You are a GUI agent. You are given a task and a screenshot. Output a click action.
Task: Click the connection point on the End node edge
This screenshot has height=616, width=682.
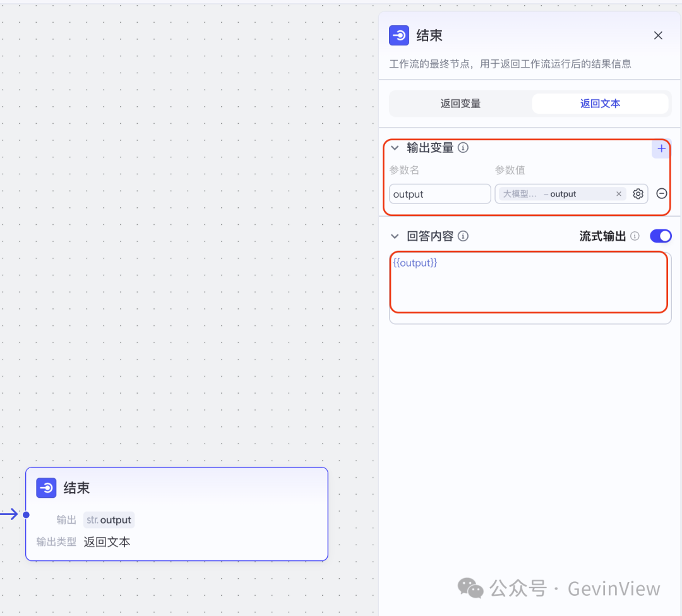[25, 514]
